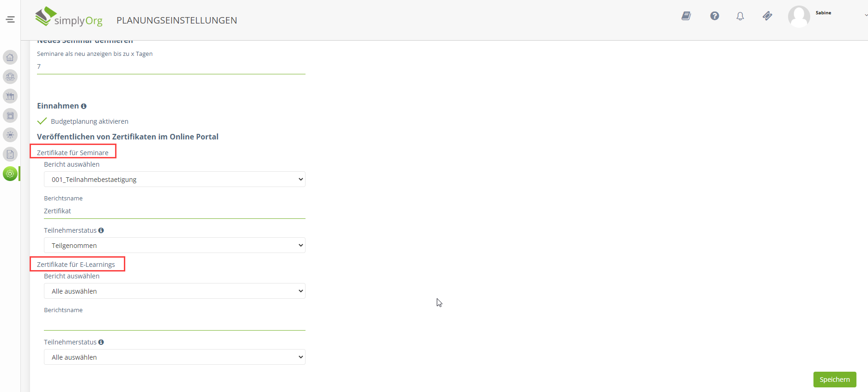This screenshot has height=392, width=868.
Task: Open the 001_Teilnahmebestaetigung report dropdown
Action: point(174,179)
